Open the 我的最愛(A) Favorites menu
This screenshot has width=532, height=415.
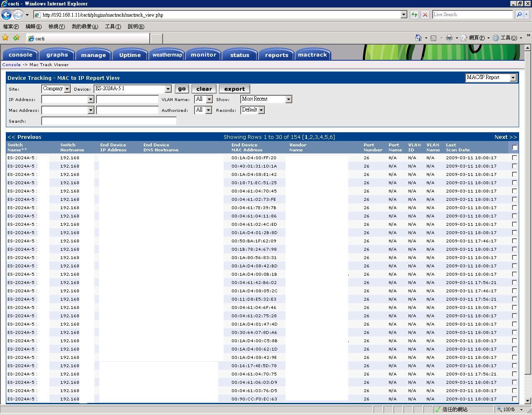[85, 27]
